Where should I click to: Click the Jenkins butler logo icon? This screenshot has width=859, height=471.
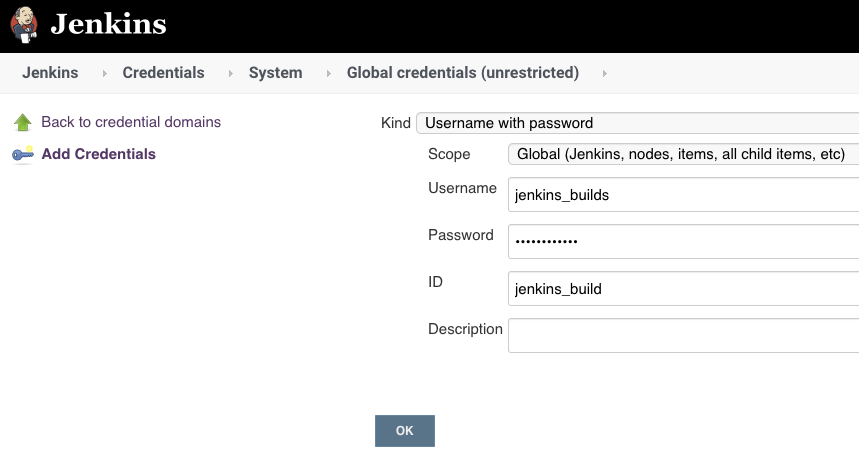point(24,25)
